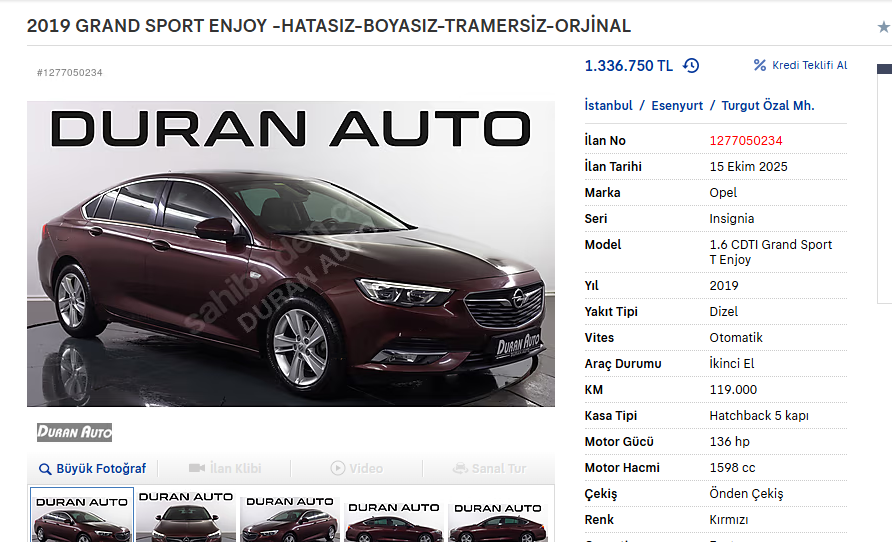Click the İlan Tarihi label
This screenshot has width=892, height=542.
click(613, 167)
